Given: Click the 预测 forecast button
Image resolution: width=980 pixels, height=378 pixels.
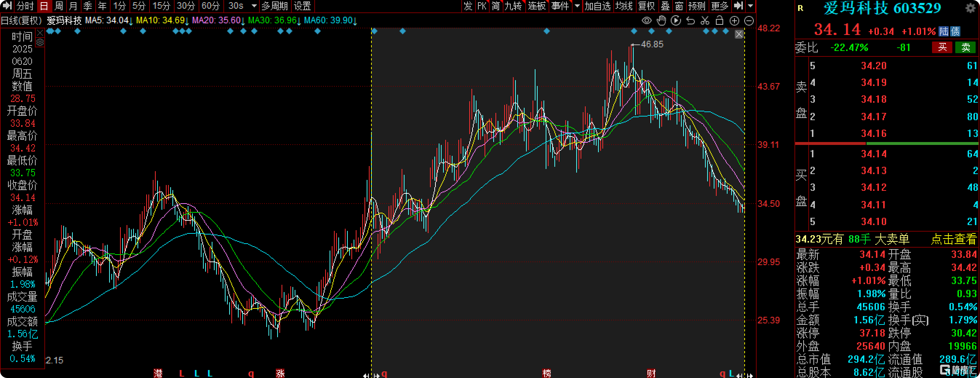Looking at the screenshot, I should click(x=697, y=6).
